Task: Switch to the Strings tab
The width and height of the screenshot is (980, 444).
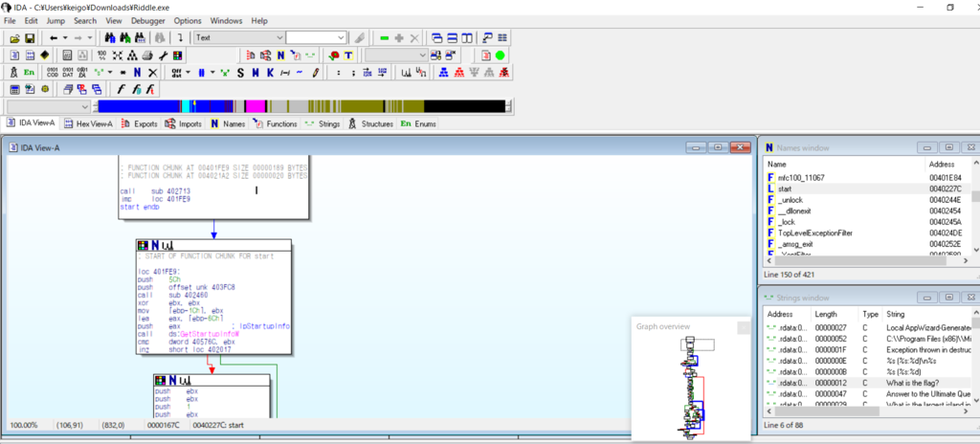Action: 323,123
